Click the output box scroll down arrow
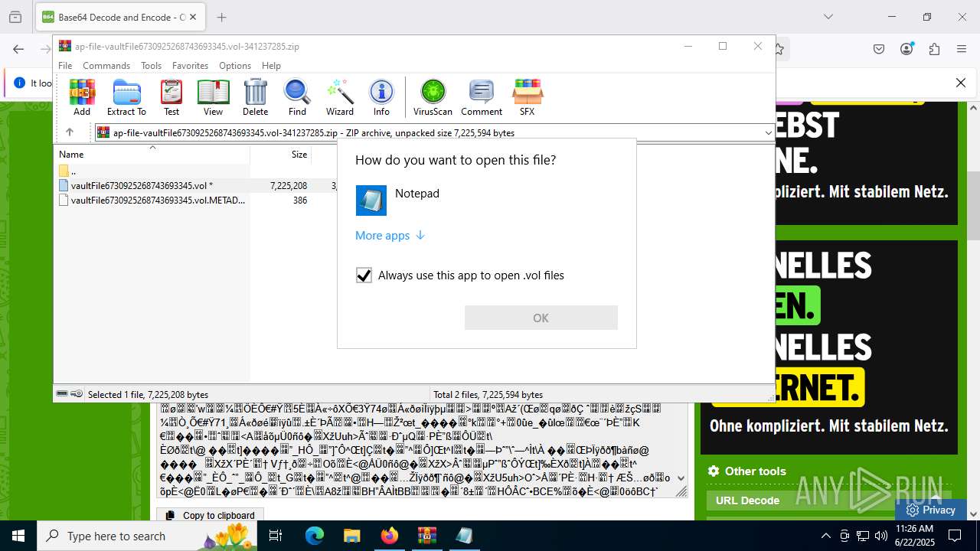 click(x=681, y=479)
